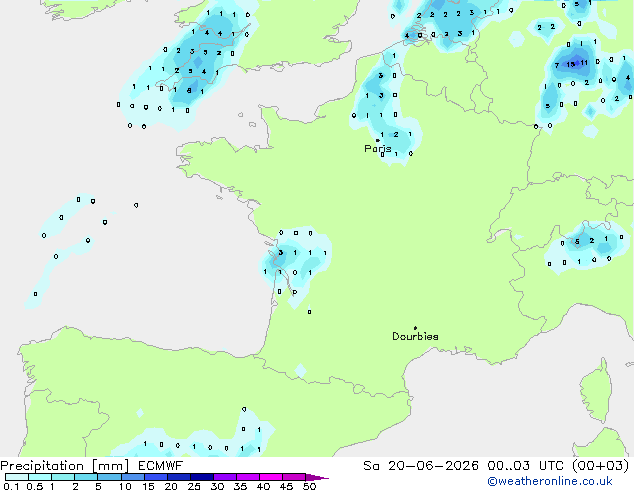The width and height of the screenshot is (634, 490).
Task: Pick the 40–45 mm magenta legend swatch
Action: click(x=271, y=477)
